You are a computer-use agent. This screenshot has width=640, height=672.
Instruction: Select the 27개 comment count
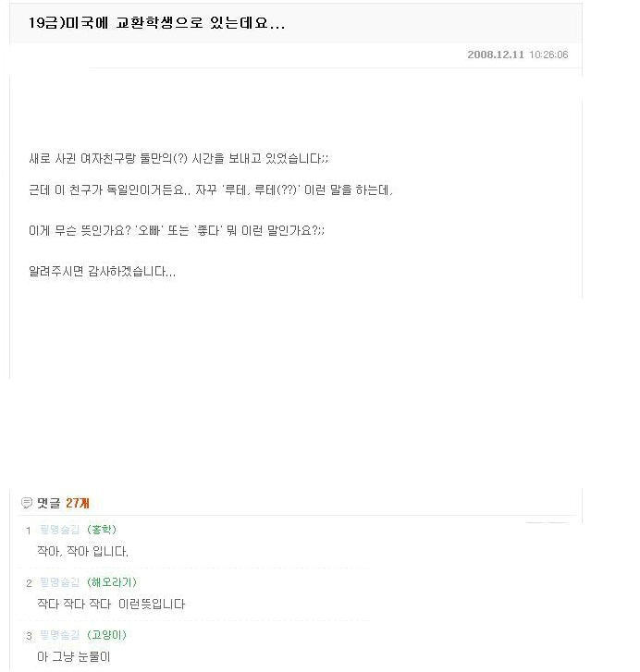point(78,503)
